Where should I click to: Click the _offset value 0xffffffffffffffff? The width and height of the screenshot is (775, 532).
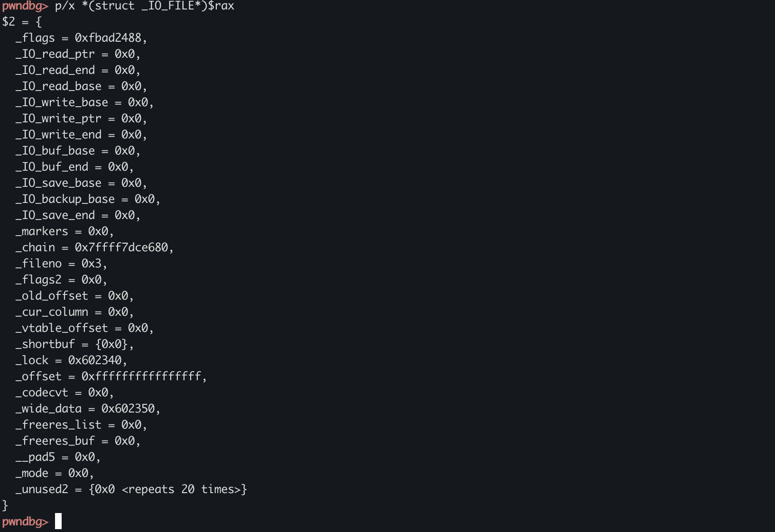(x=141, y=376)
